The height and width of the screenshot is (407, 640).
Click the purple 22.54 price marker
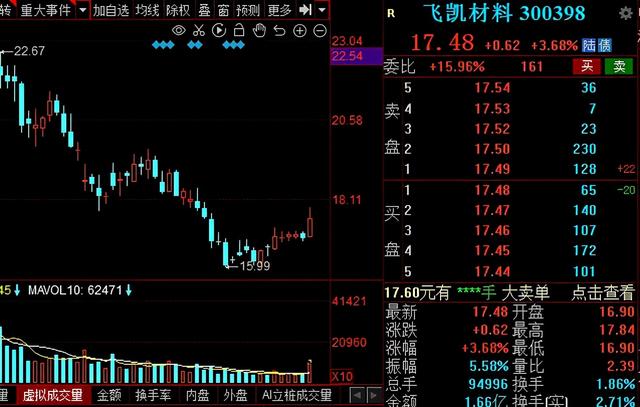356,56
